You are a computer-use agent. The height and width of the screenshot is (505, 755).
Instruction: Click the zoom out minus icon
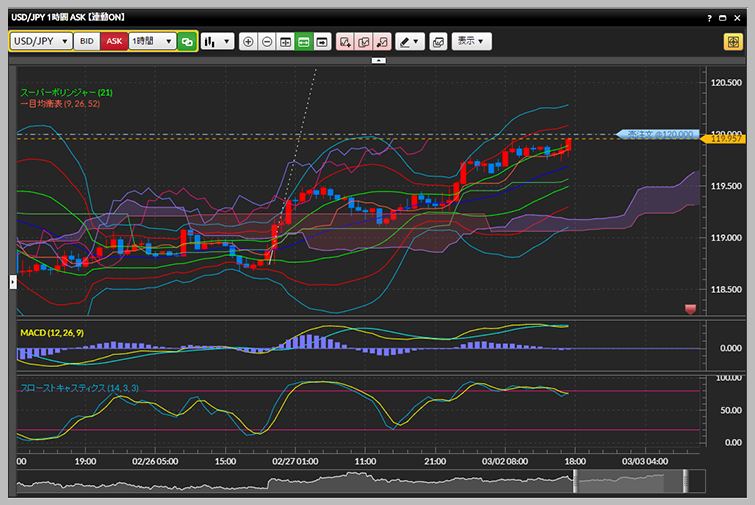[x=267, y=42]
